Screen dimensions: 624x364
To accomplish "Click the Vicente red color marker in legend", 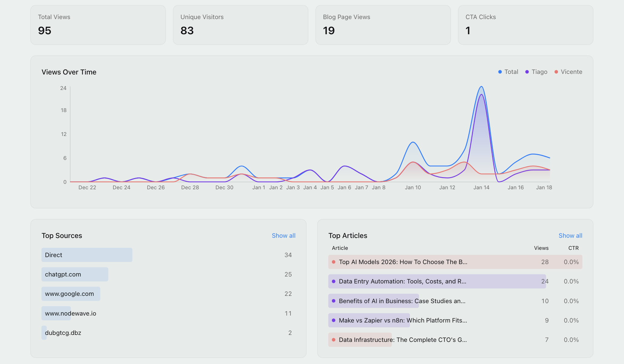I will pyautogui.click(x=556, y=72).
